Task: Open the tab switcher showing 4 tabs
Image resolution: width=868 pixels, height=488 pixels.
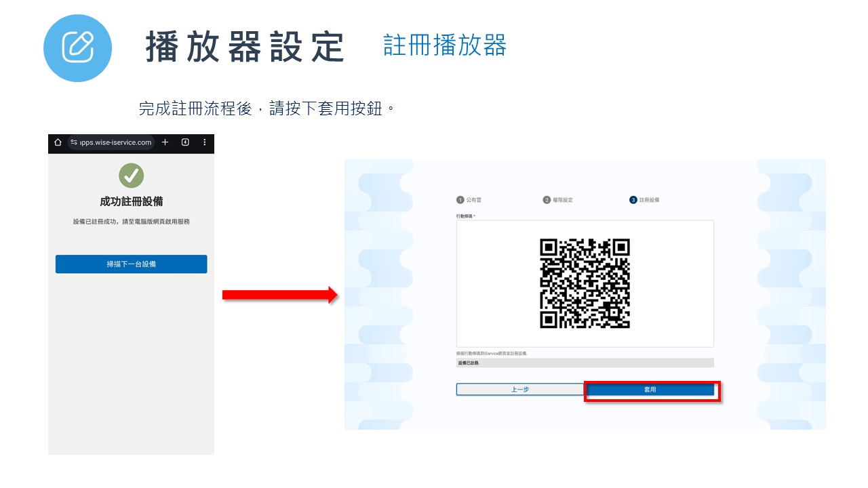Action: (x=186, y=144)
